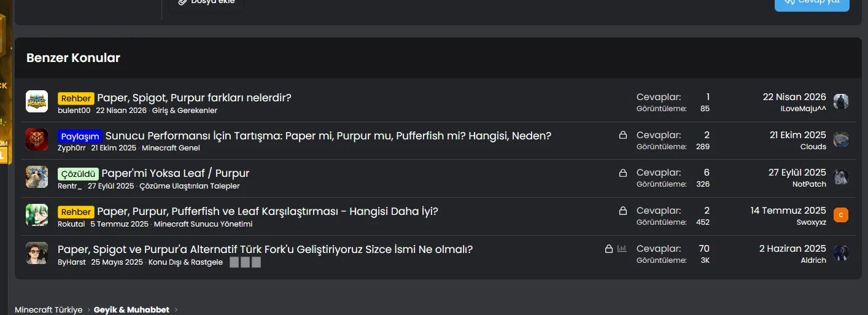Click the Dosya ekle attach button
868x315 pixels.
pyautogui.click(x=206, y=3)
